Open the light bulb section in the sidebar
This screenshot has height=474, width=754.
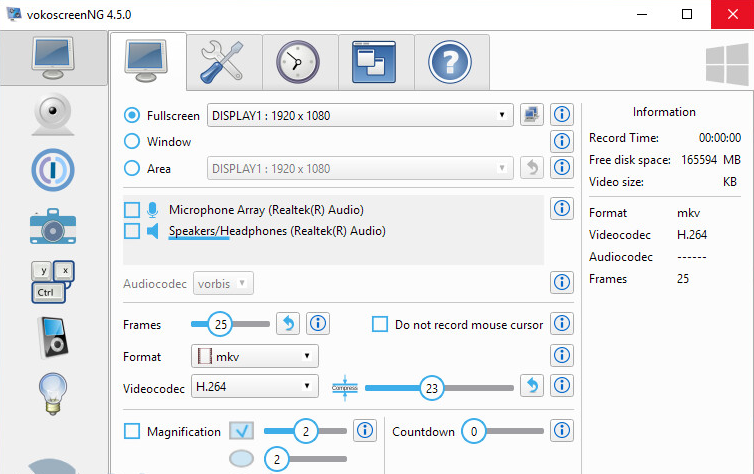point(53,393)
